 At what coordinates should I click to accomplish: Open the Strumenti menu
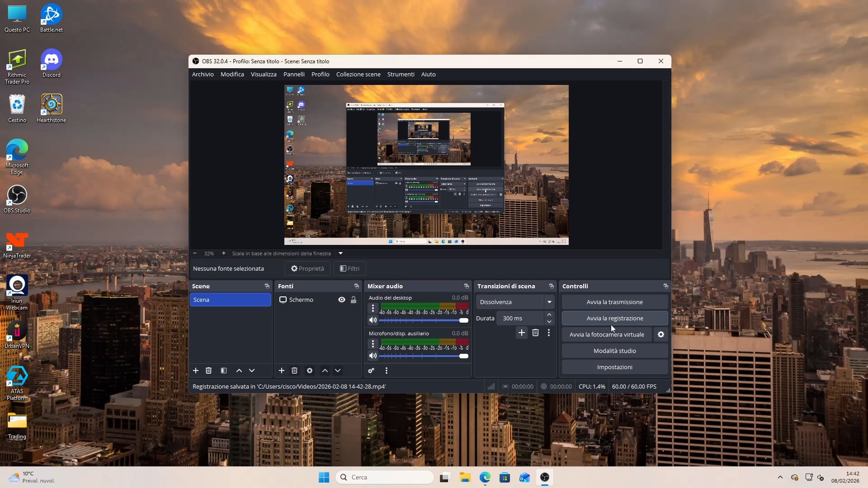[401, 74]
